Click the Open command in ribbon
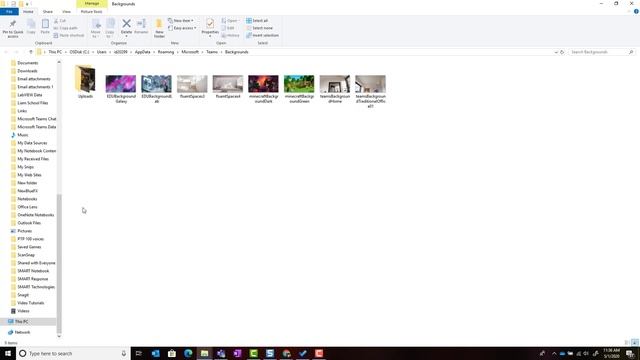Image resolution: width=640 pixels, height=360 pixels. (230, 20)
